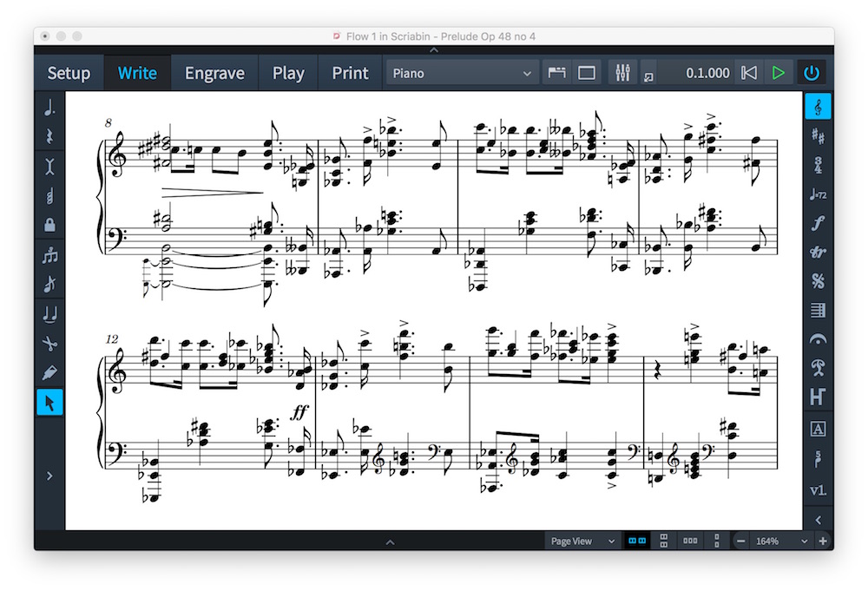Switch to Write mode
This screenshot has width=868, height=591.
(x=137, y=73)
